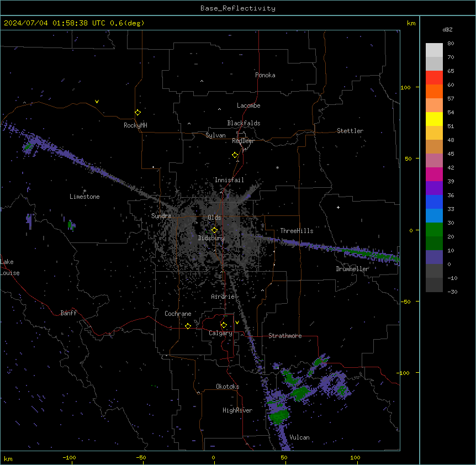Click the yellow diamond marker above RockyMH
The height and width of the screenshot is (465, 476).
[137, 113]
